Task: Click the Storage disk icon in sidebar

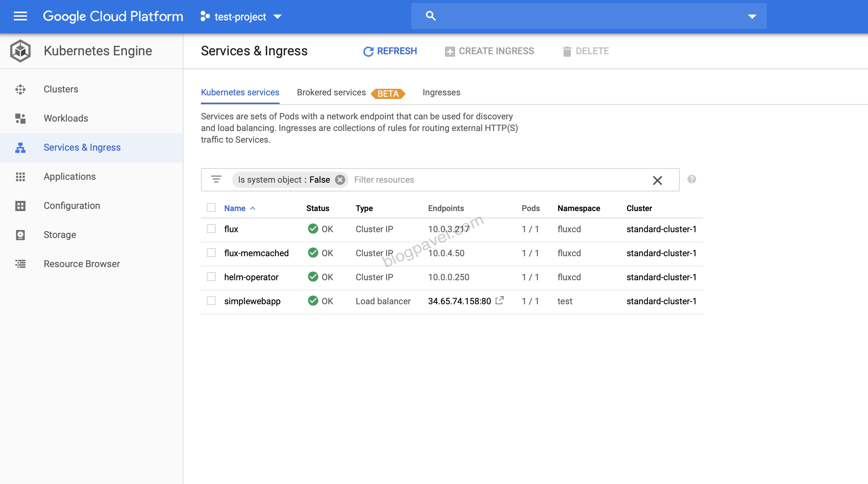Action: click(x=20, y=235)
